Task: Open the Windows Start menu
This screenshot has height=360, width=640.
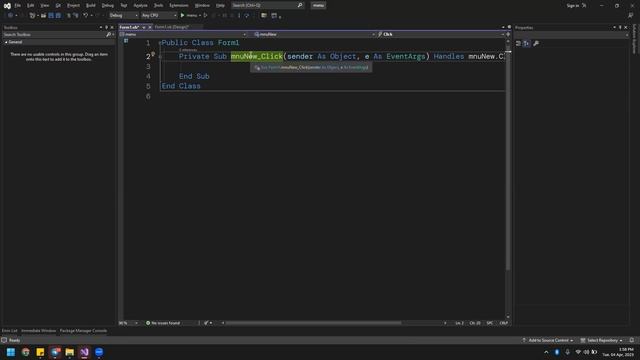Action: (x=11, y=352)
